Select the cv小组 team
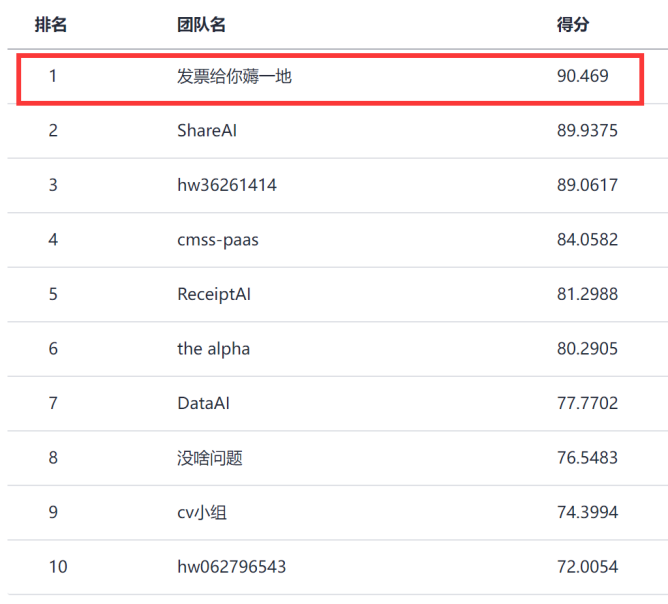668x604 pixels. pos(202,512)
